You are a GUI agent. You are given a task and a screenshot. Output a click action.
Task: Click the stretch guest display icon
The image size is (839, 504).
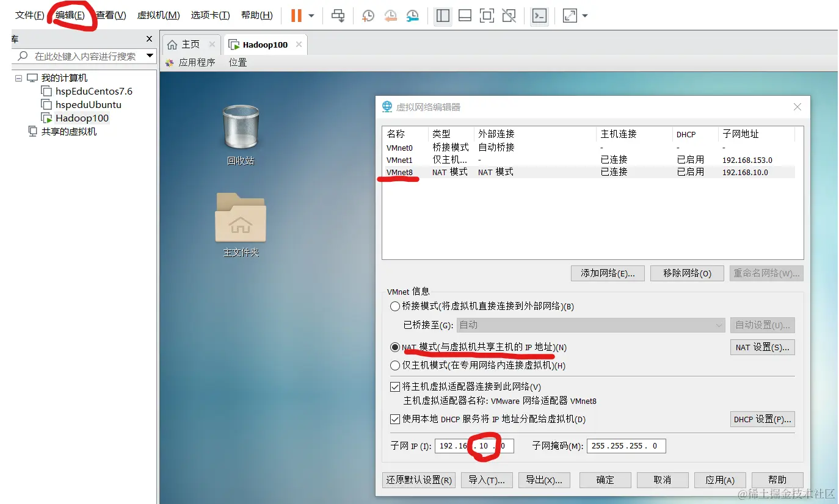point(570,15)
